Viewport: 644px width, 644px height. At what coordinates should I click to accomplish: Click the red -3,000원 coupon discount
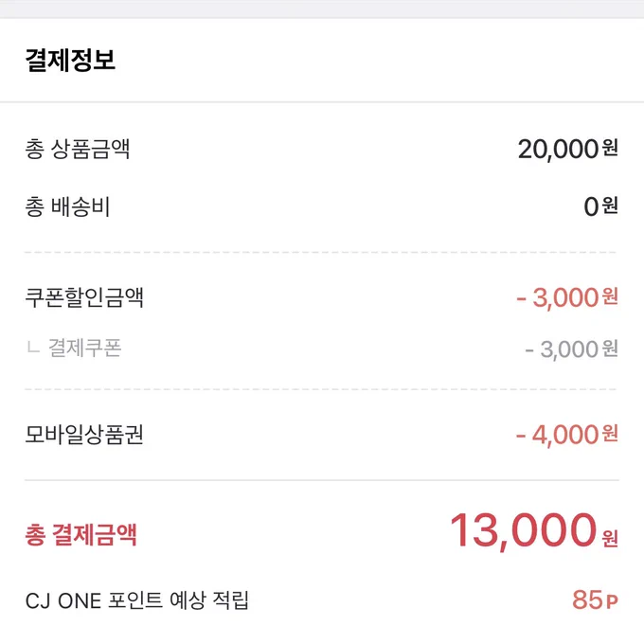point(567,297)
